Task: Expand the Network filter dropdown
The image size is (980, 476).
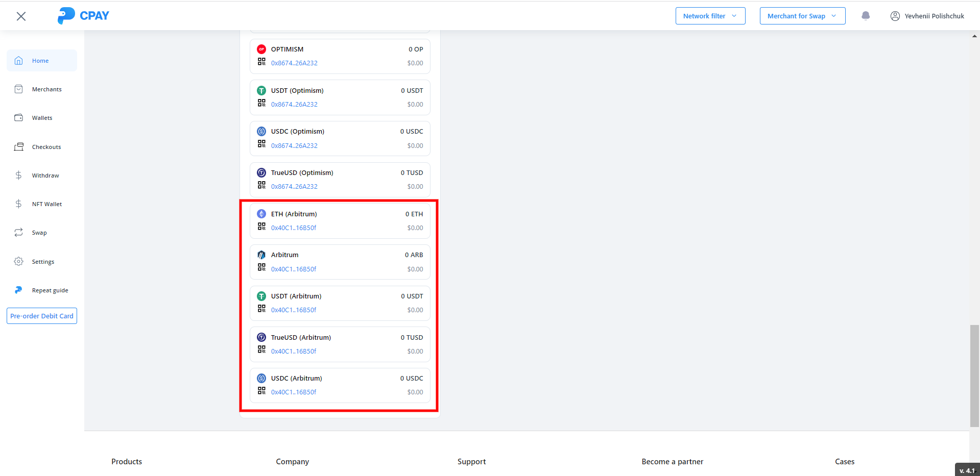Action: pos(710,16)
